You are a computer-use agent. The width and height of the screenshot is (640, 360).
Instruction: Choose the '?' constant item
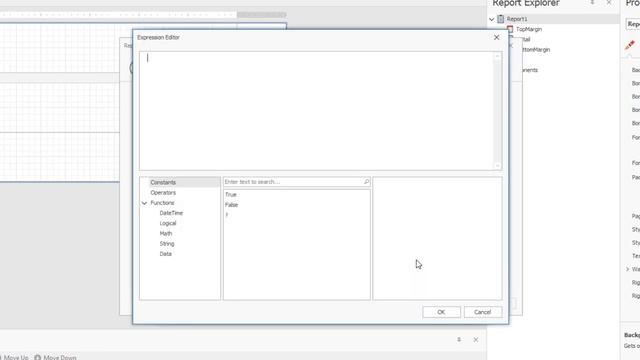click(x=227, y=215)
